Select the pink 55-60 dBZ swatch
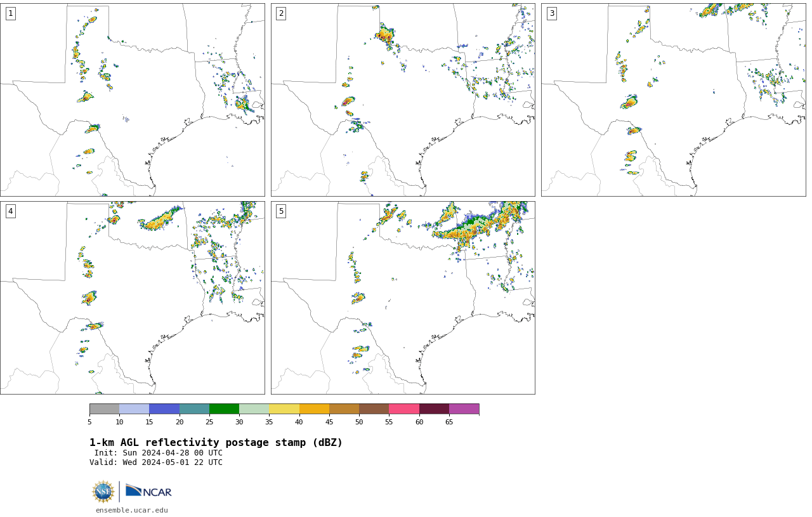This screenshot has width=812, height=517. pyautogui.click(x=404, y=409)
